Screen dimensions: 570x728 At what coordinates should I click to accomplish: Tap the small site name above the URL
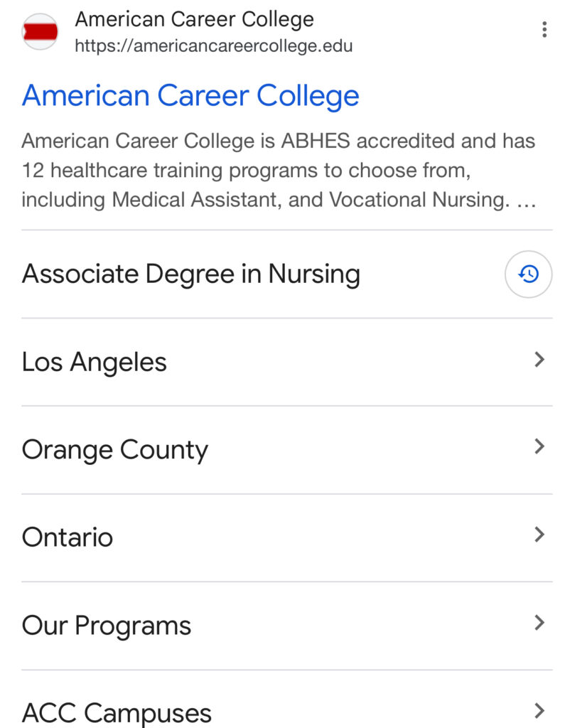coord(194,19)
